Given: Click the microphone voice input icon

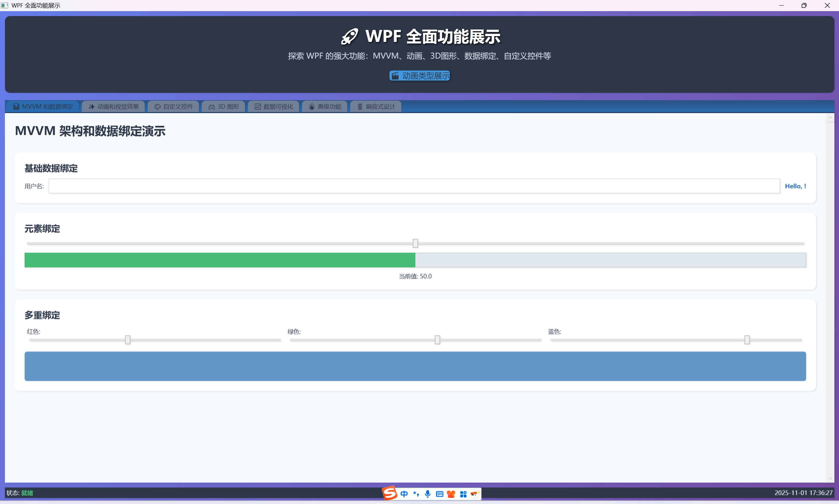Looking at the screenshot, I should click(428, 494).
